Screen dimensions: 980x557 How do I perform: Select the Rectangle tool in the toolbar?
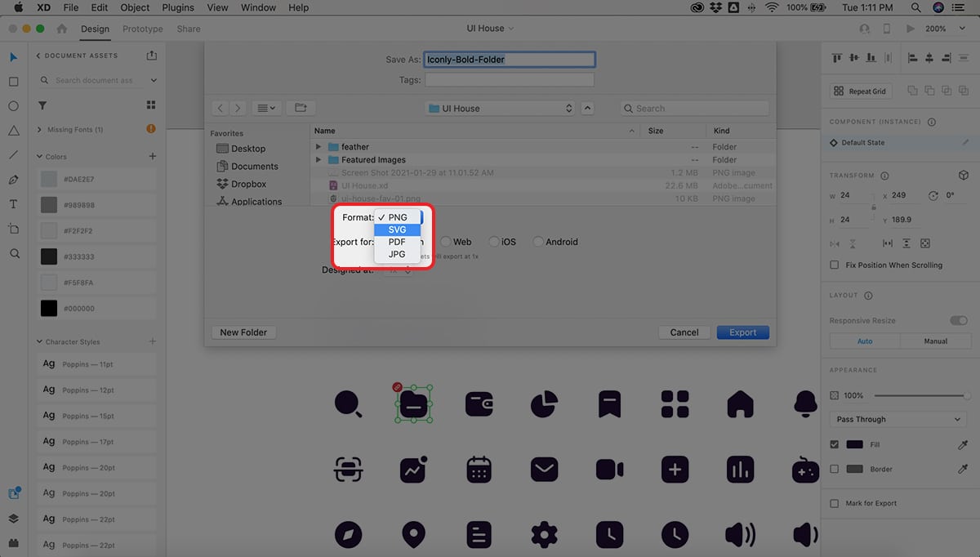[x=14, y=82]
